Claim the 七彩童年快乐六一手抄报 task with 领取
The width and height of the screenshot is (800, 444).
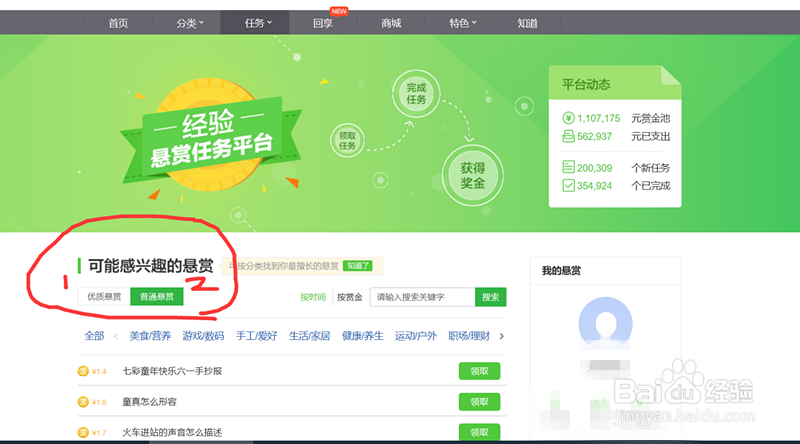[x=479, y=371]
